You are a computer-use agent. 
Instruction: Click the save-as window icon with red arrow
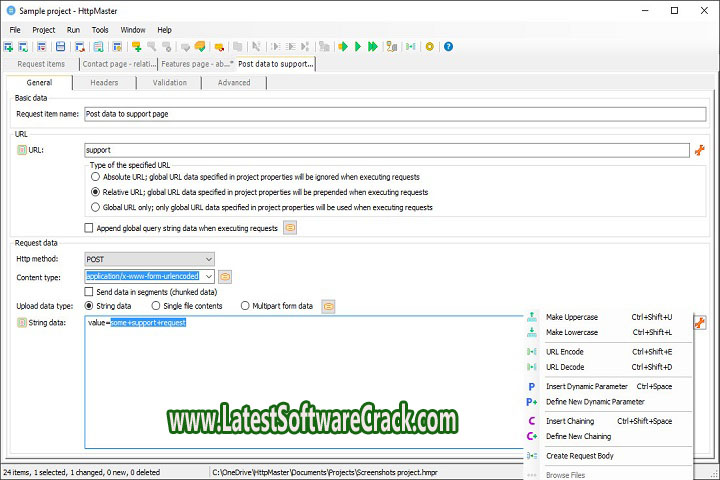click(80, 46)
